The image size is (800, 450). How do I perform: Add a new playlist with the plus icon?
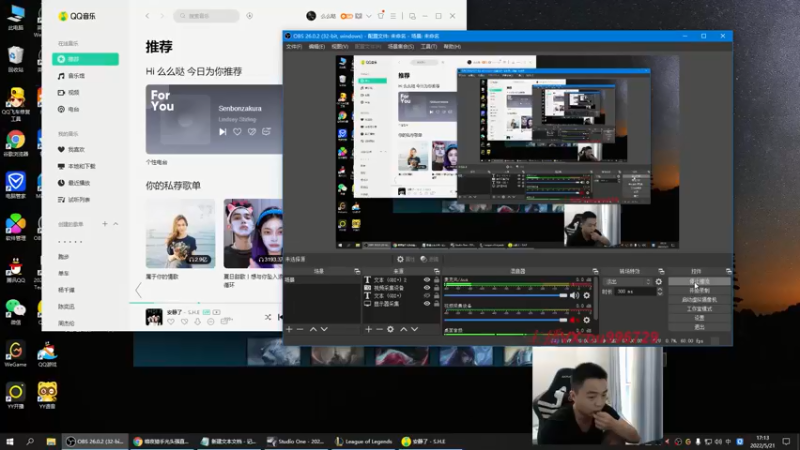[105, 224]
